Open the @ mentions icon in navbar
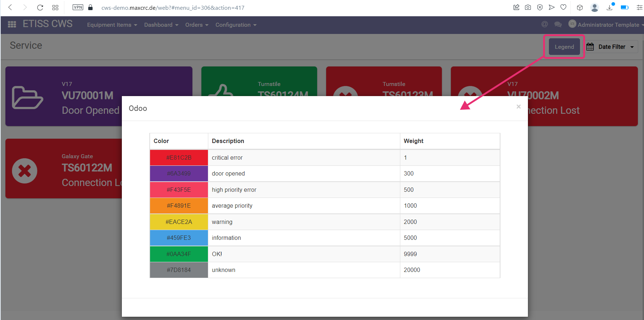 coord(545,24)
